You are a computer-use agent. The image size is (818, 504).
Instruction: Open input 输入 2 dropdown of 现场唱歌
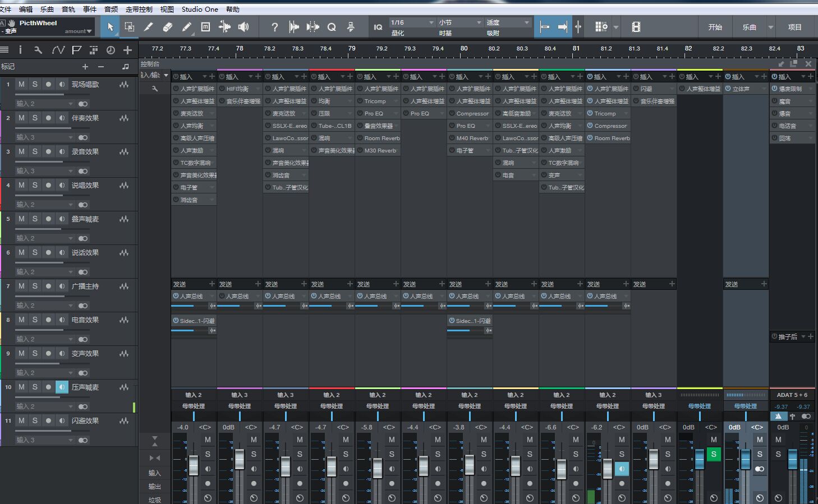tap(44, 104)
